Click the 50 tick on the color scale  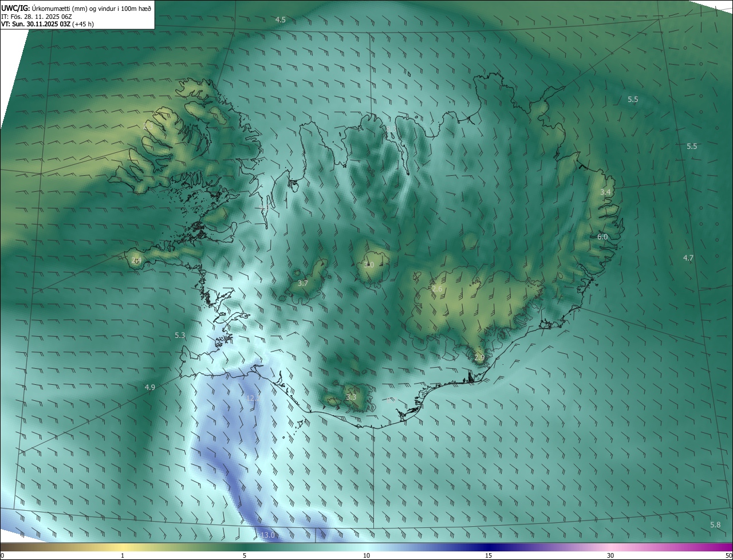[x=728, y=555]
